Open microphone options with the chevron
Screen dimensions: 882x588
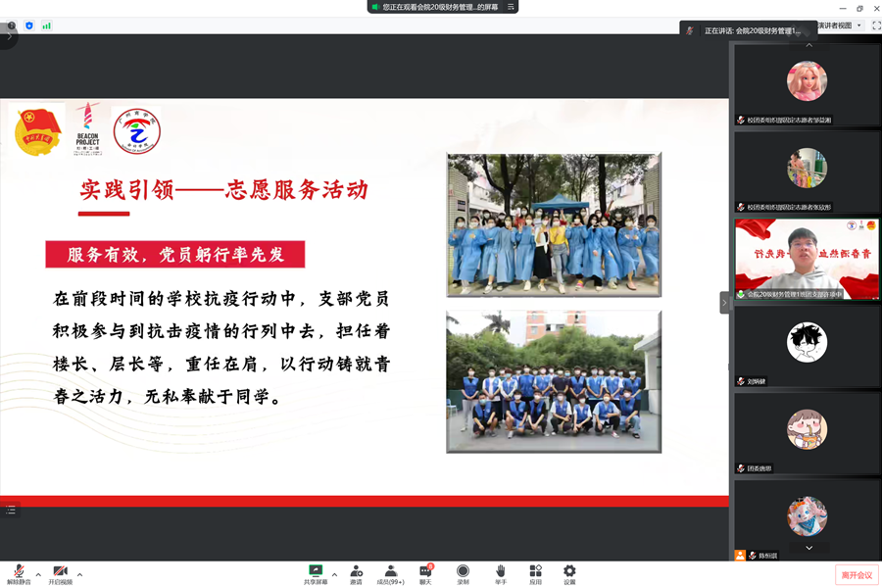[38, 574]
